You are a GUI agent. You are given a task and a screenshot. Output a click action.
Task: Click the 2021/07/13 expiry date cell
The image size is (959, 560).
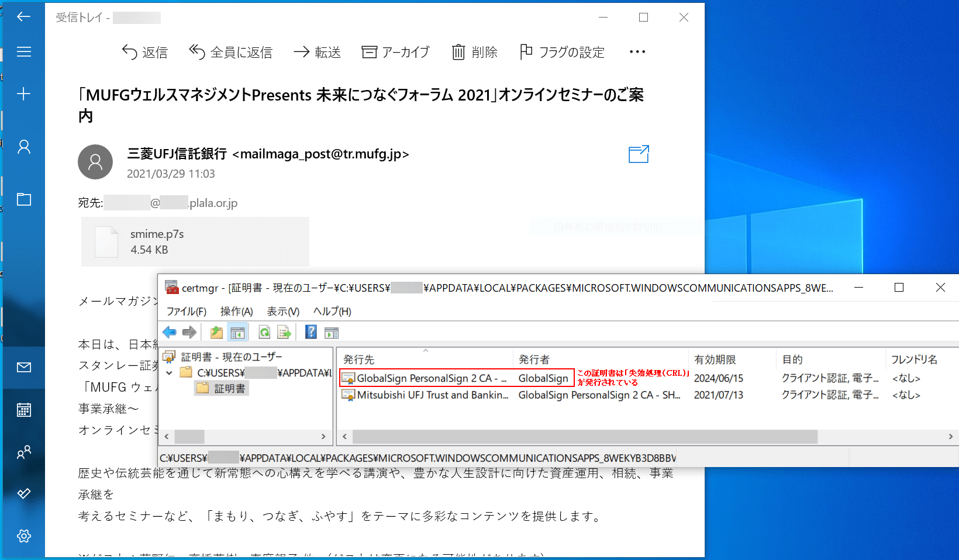pos(719,395)
